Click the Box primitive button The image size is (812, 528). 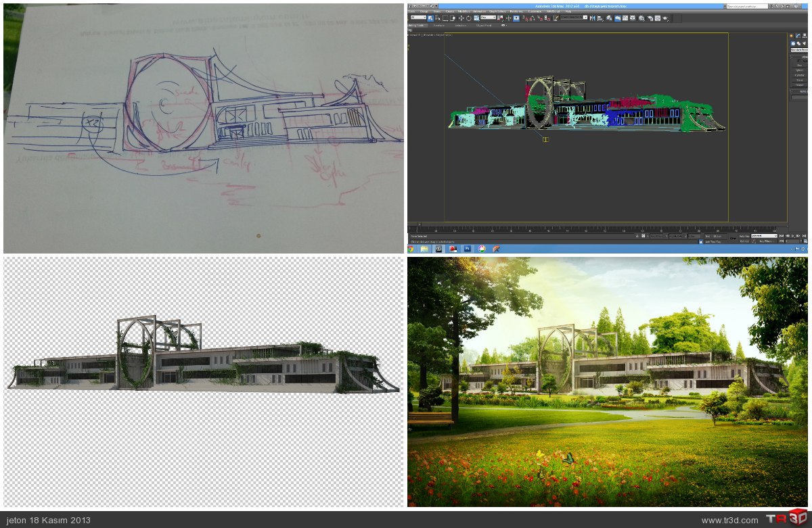pos(799,65)
